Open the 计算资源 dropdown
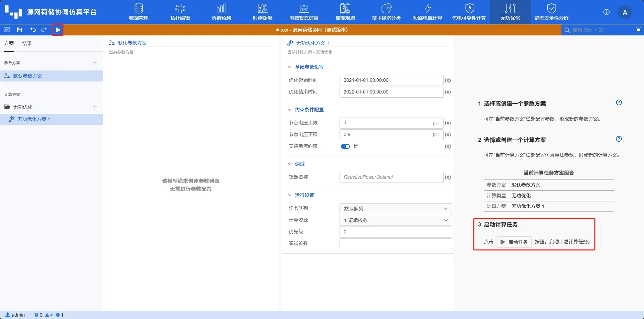The height and width of the screenshot is (319, 644). tap(396, 220)
